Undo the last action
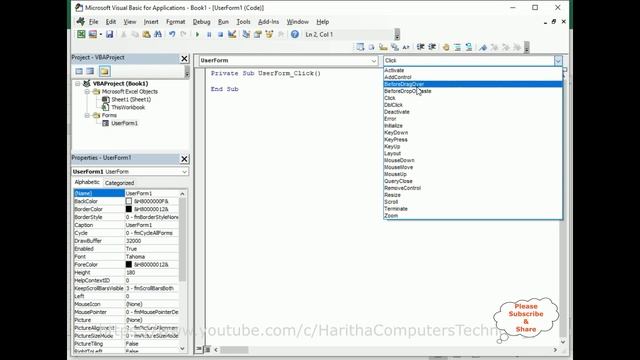This screenshot has width=640, height=360. [172, 34]
